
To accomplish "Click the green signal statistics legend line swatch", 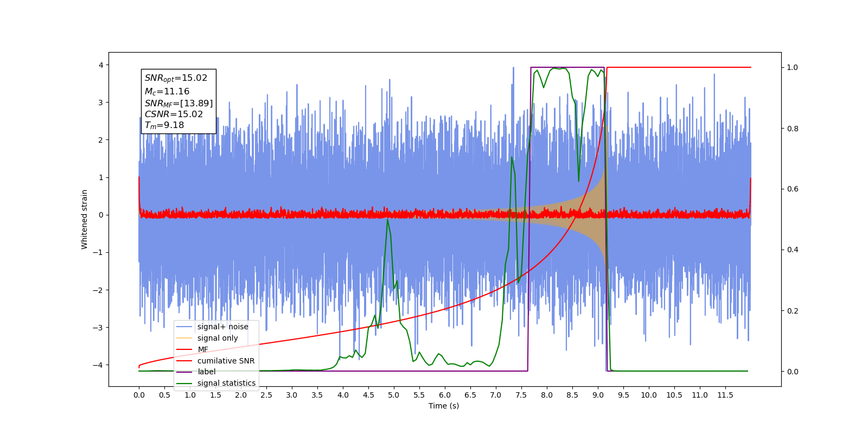I will [184, 383].
